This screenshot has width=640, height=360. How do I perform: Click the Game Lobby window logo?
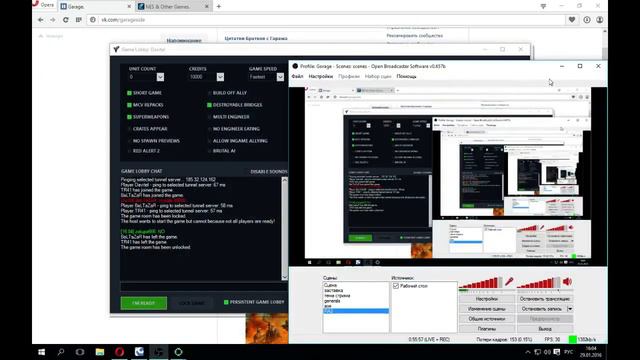point(116,49)
